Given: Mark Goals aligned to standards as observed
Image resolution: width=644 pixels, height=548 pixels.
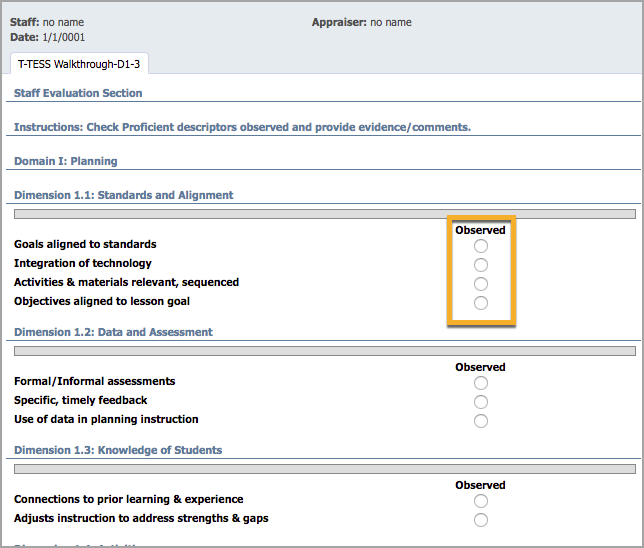Looking at the screenshot, I should 481,246.
